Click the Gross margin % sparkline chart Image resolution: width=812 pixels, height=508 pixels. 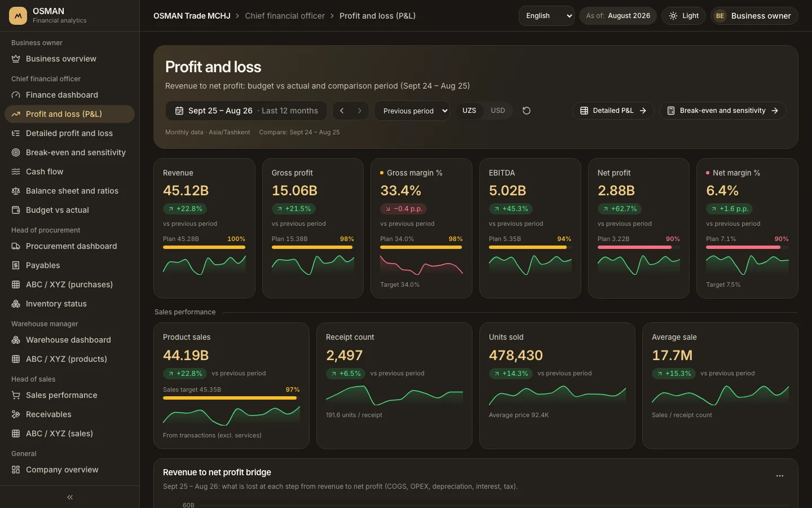(421, 265)
